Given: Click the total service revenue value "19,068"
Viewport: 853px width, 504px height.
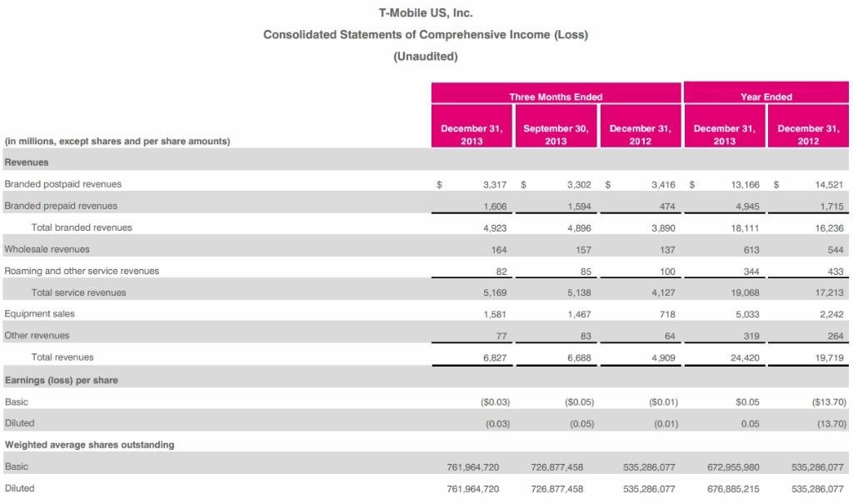Looking at the screenshot, I should pos(746,293).
